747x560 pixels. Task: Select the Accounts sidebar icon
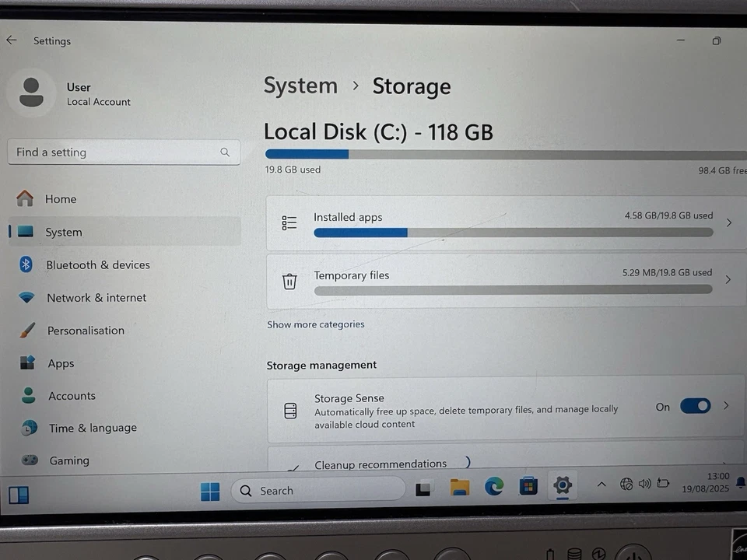(x=28, y=396)
